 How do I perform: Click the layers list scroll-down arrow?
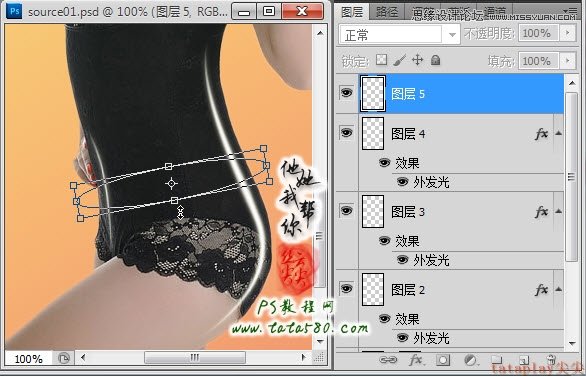(x=572, y=343)
